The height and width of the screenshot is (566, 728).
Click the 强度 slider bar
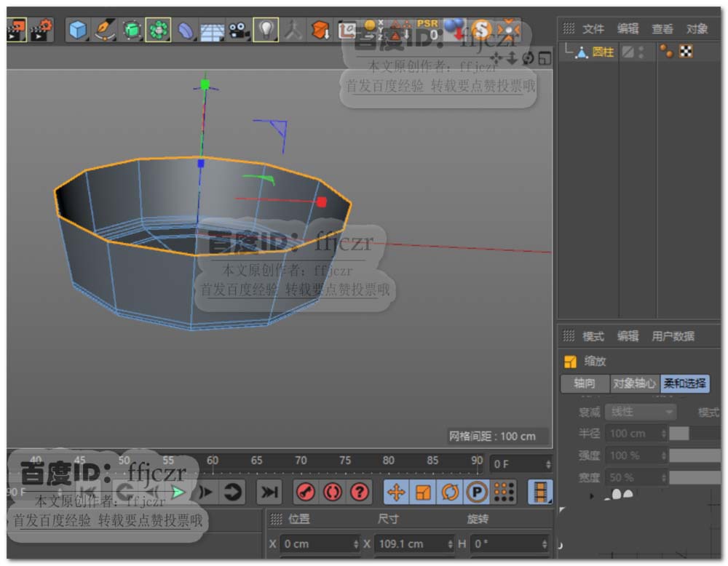click(695, 455)
